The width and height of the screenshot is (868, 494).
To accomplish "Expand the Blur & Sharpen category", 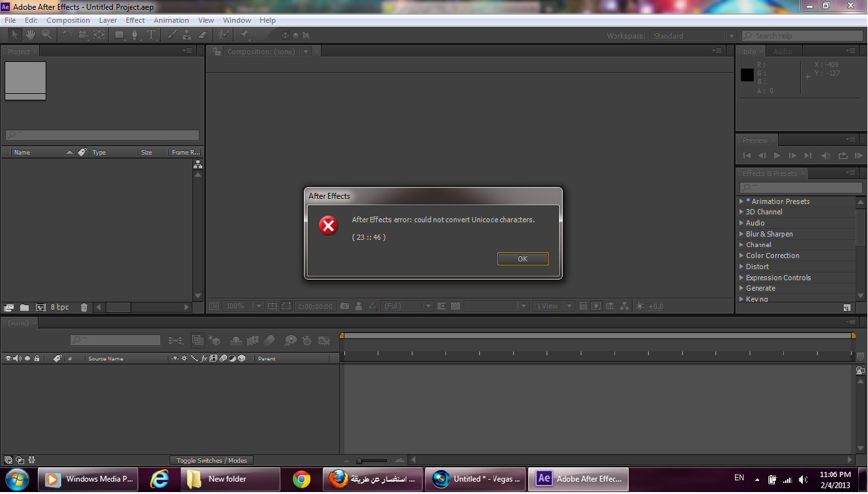I will click(741, 234).
